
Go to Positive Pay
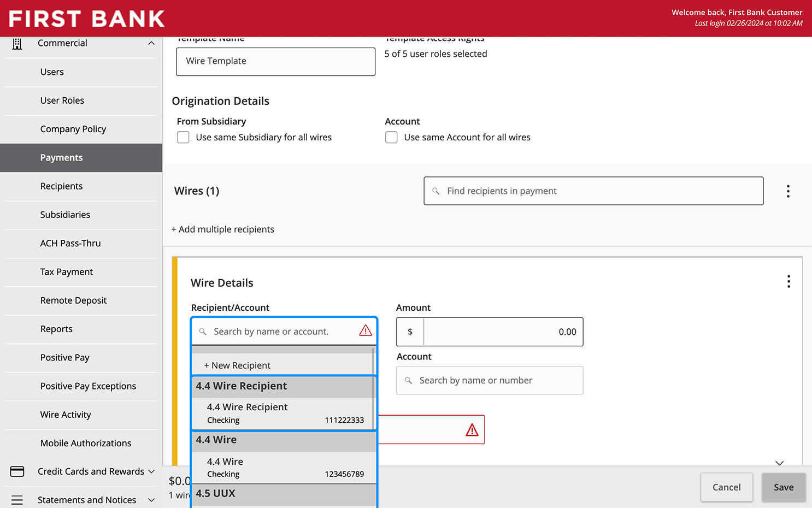tap(81, 358)
